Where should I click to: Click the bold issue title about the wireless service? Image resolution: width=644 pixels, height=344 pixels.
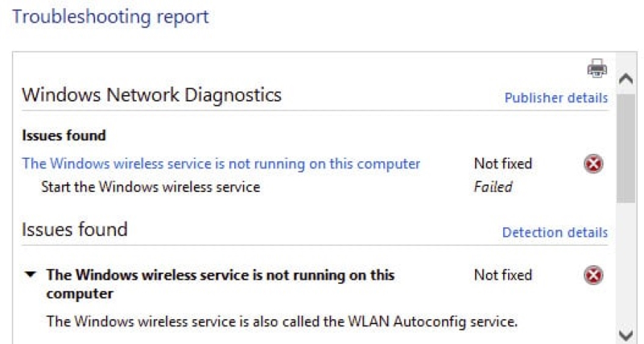click(220, 284)
